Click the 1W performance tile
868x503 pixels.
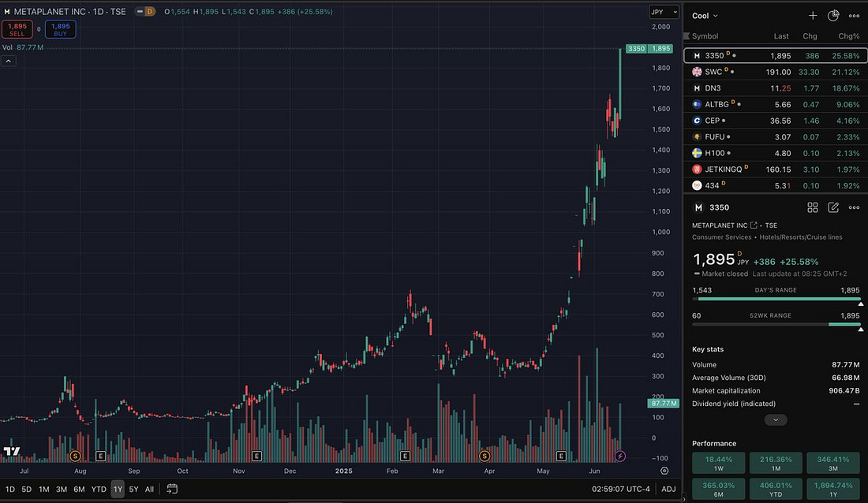tap(719, 463)
